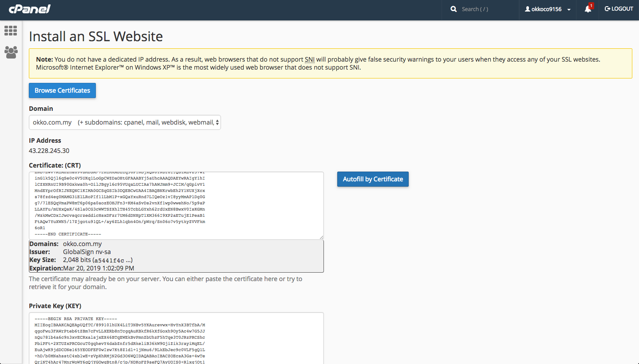Click the search magnifier icon
Screen dimensions: 639x364
(454, 9)
